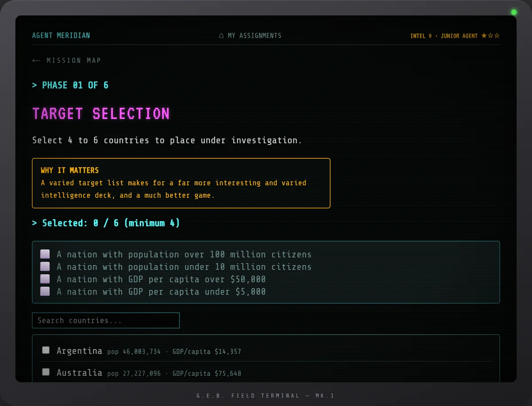
Task: Click Australia's GDP/capita $75,648 value
Action: click(x=207, y=374)
